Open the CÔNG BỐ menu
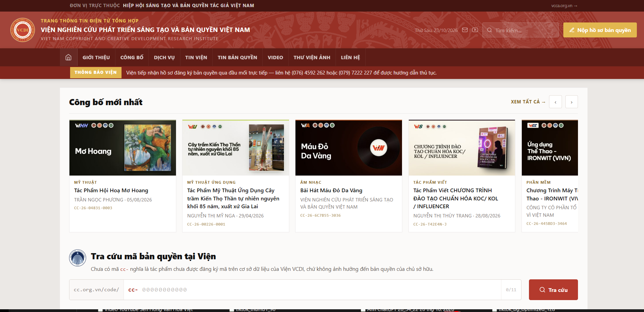 click(132, 57)
